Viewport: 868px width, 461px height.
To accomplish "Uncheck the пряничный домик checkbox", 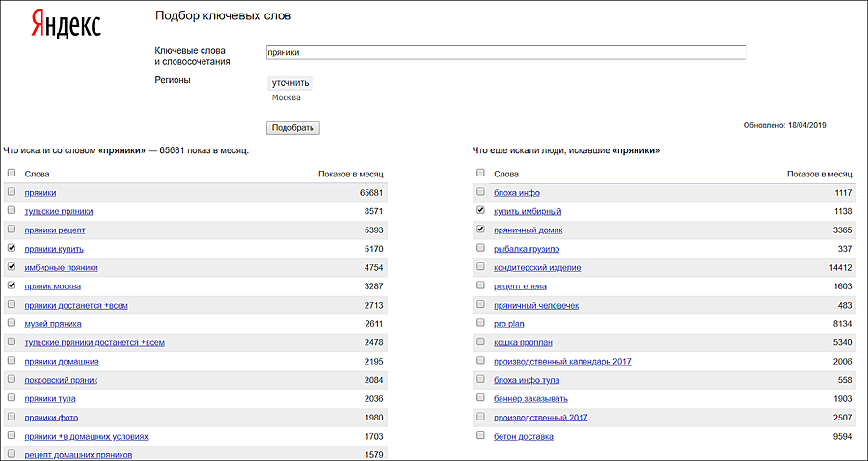I will [480, 230].
